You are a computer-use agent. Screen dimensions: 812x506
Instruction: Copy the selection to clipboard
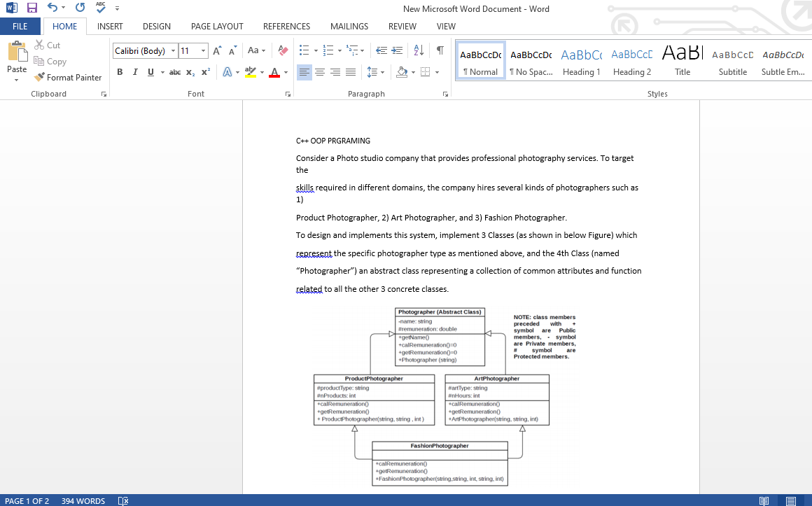coord(50,61)
